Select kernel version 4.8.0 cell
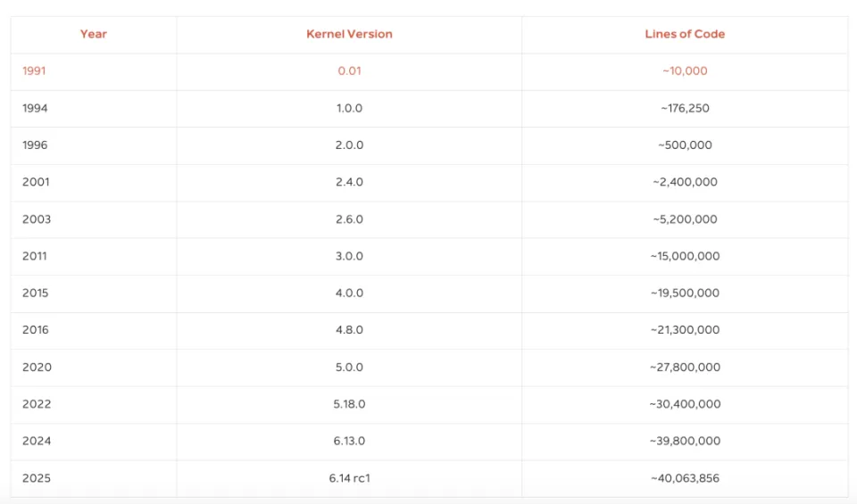This screenshot has width=857, height=504. pos(349,330)
